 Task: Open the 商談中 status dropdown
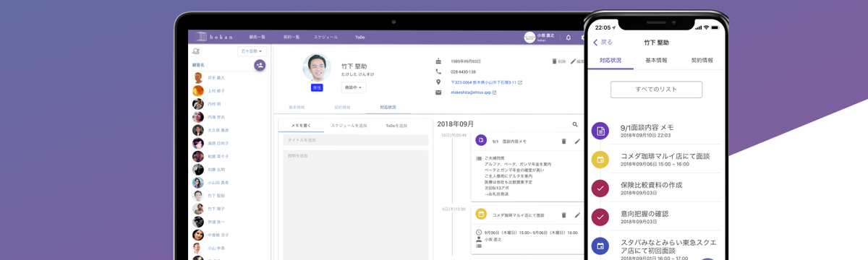pyautogui.click(x=354, y=87)
